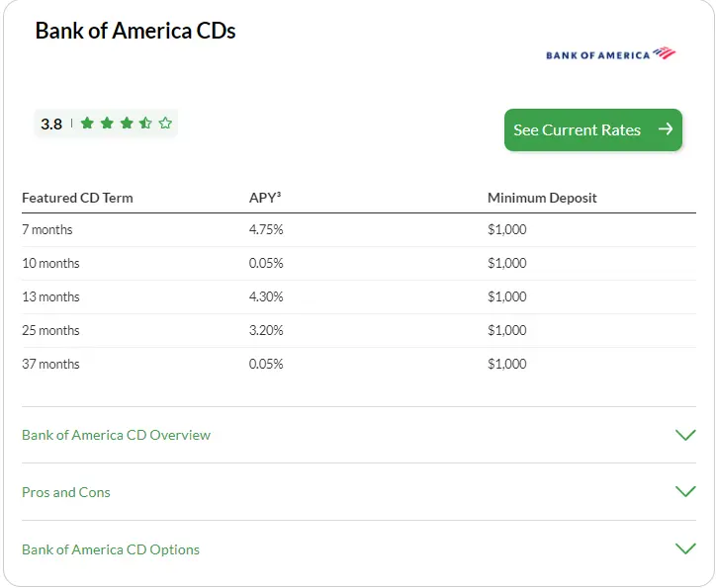Viewport: 716px width, 588px height.
Task: Click the $1,000 deposit for 13 months
Action: [x=507, y=297]
